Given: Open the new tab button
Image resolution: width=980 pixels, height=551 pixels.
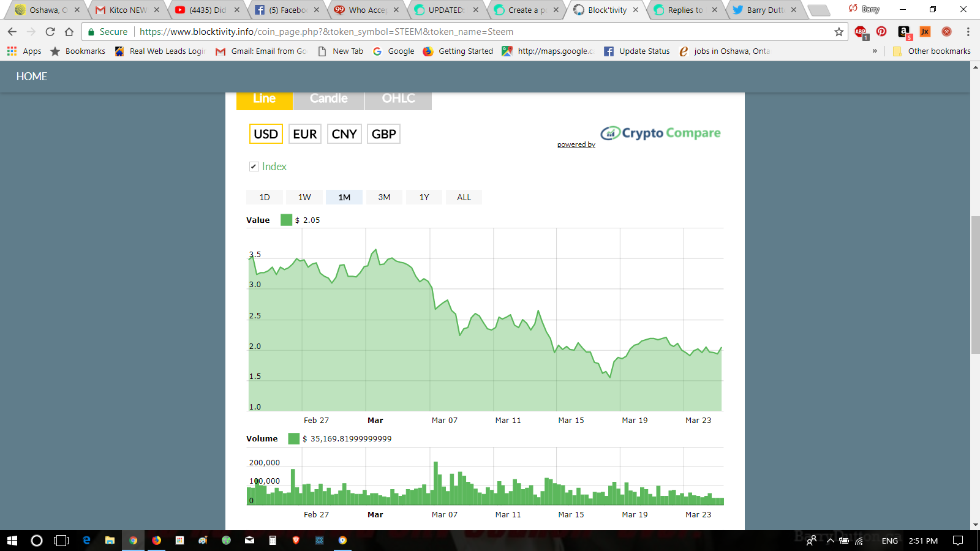Looking at the screenshot, I should (819, 10).
